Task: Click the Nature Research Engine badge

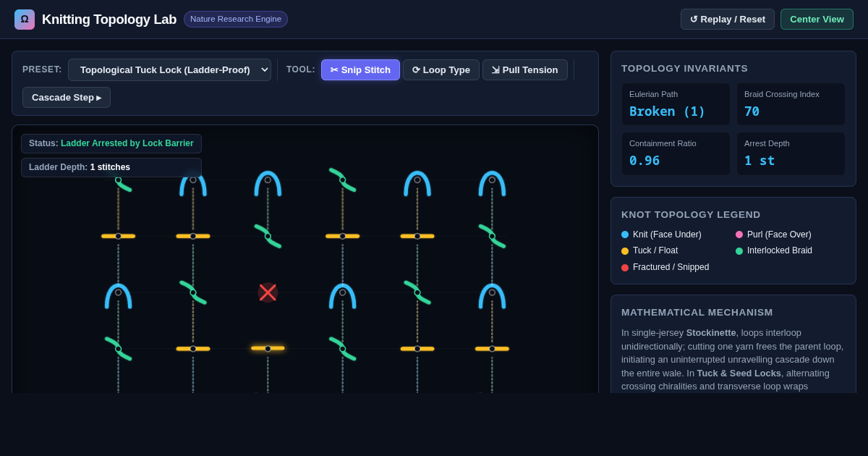Action: click(x=236, y=19)
